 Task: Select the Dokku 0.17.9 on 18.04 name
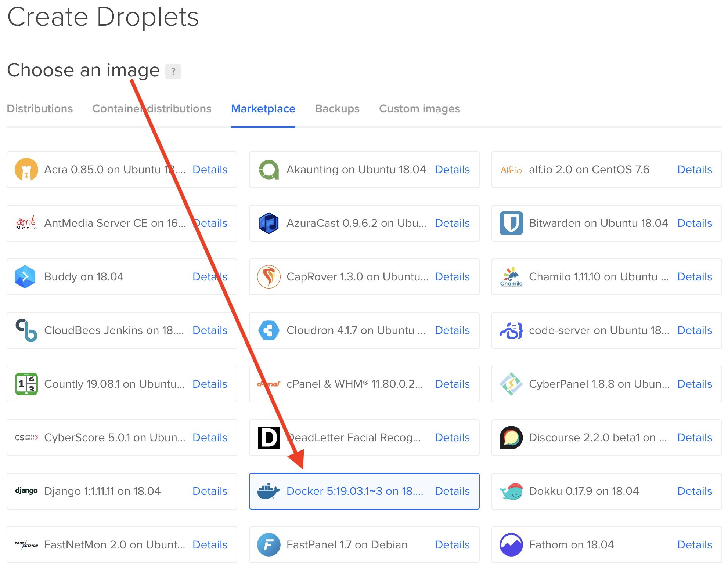(584, 491)
